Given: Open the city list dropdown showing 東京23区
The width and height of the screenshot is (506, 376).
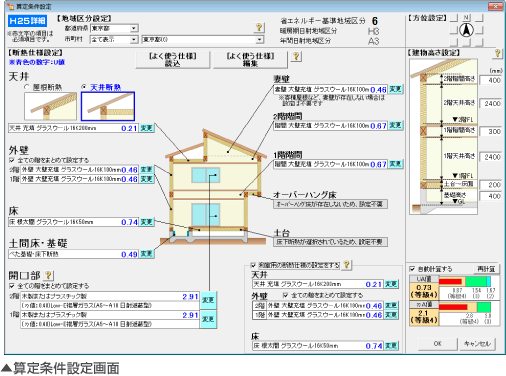Looking at the screenshot, I should (x=259, y=40).
